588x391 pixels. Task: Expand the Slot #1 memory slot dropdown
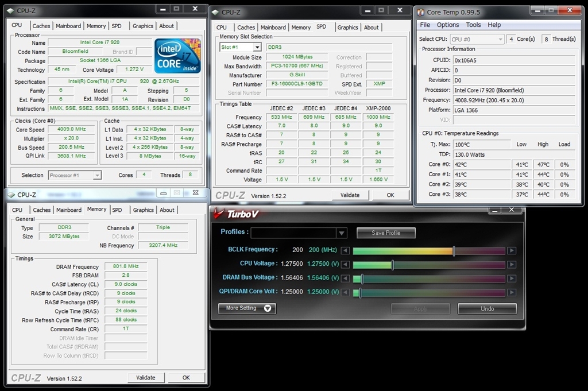coord(256,47)
